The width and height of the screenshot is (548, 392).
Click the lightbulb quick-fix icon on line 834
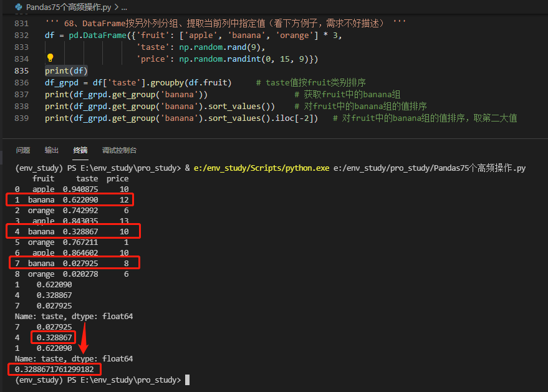pos(50,57)
